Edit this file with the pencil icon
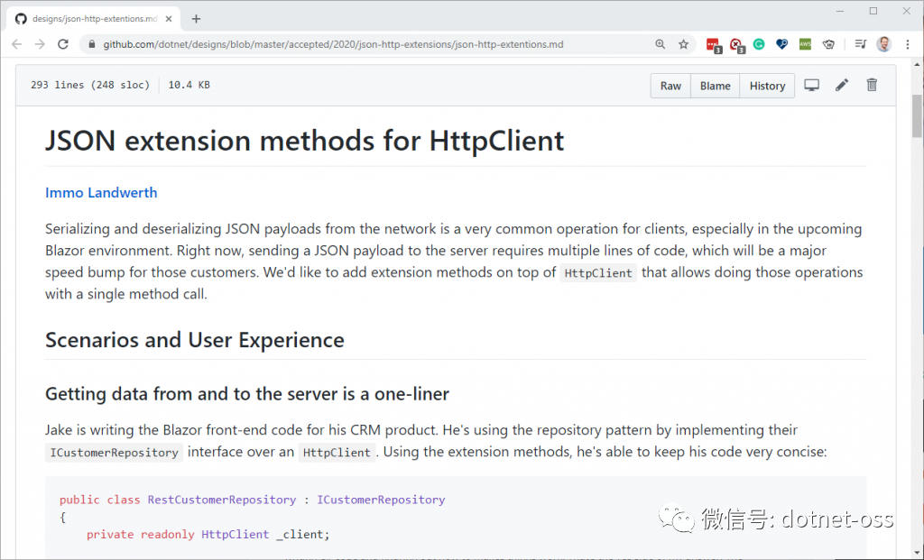Image resolution: width=924 pixels, height=560 pixels. pos(842,86)
